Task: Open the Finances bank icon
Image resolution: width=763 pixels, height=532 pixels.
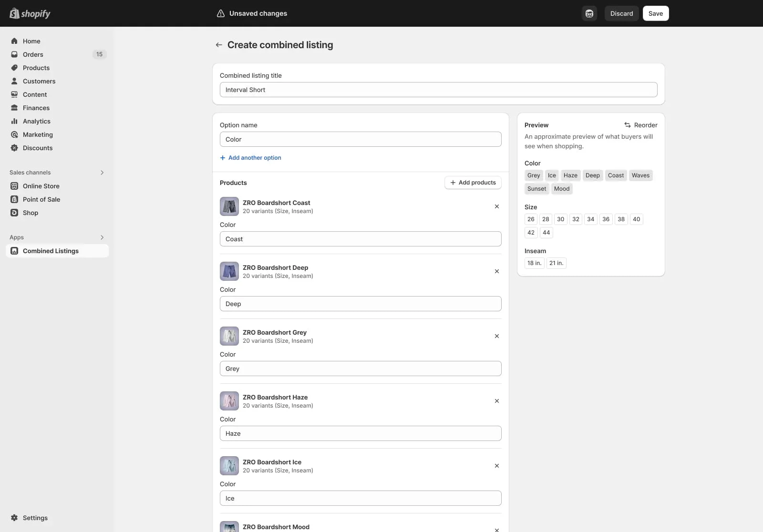Action: point(14,108)
